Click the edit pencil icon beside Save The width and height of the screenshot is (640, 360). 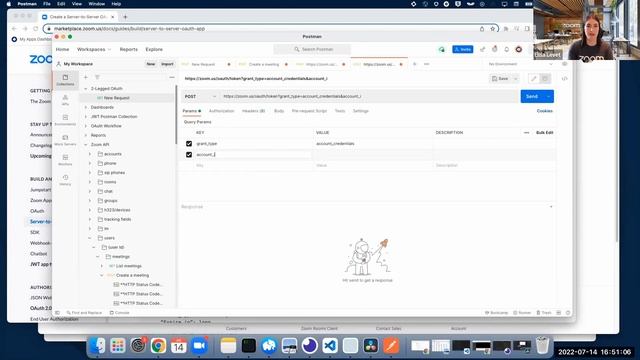tap(533, 78)
